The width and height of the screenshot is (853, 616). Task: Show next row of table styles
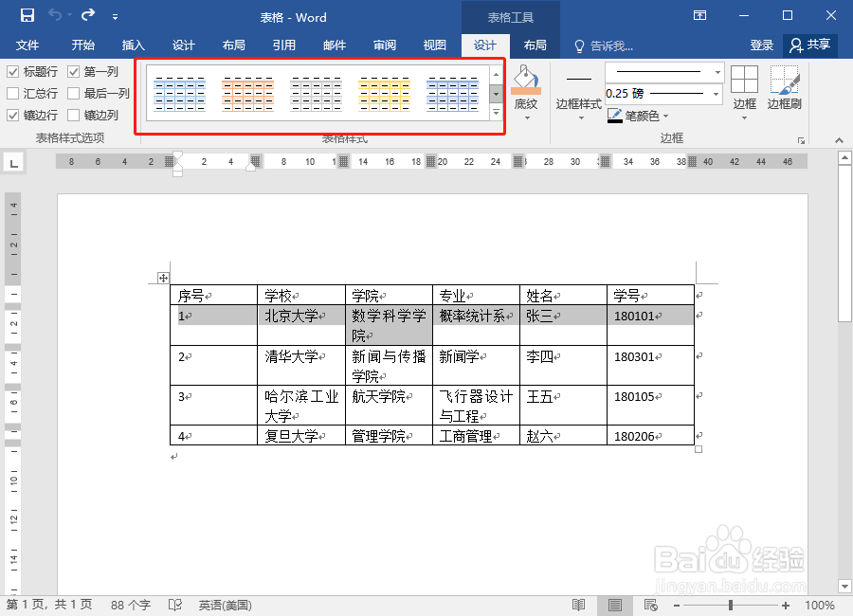496,94
